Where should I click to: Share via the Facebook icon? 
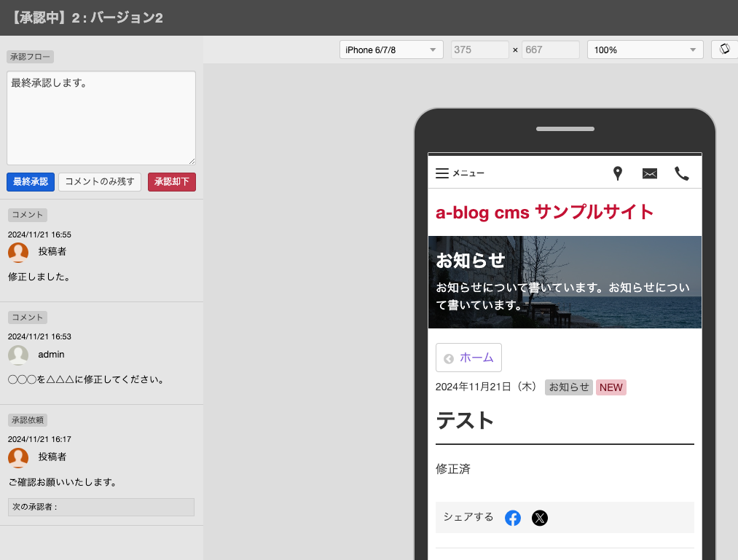[513, 518]
